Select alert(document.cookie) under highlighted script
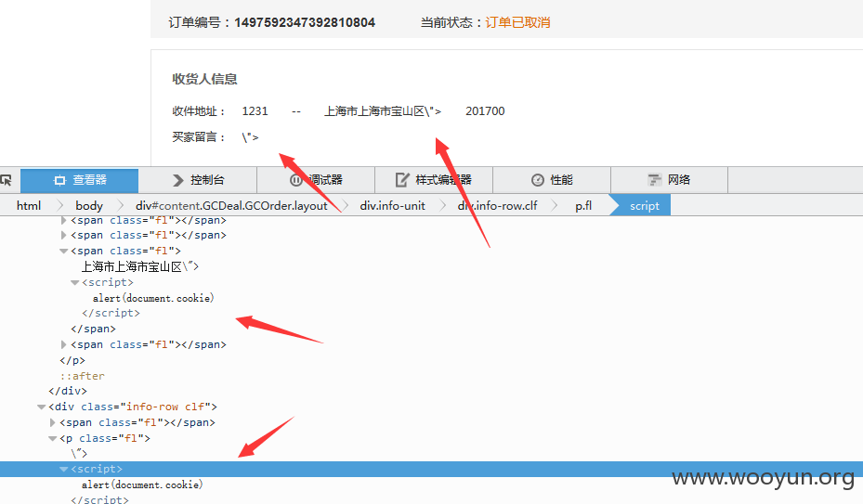This screenshot has width=863, height=504. click(x=142, y=485)
